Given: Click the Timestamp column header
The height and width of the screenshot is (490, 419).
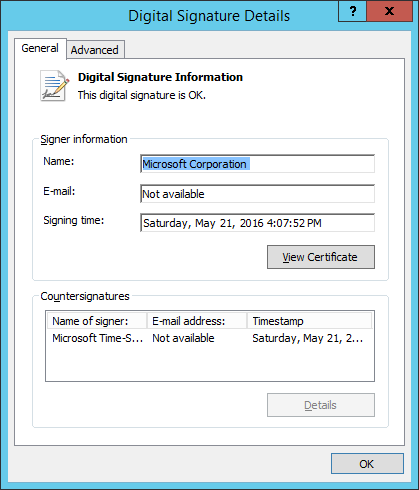Looking at the screenshot, I should point(309,321).
